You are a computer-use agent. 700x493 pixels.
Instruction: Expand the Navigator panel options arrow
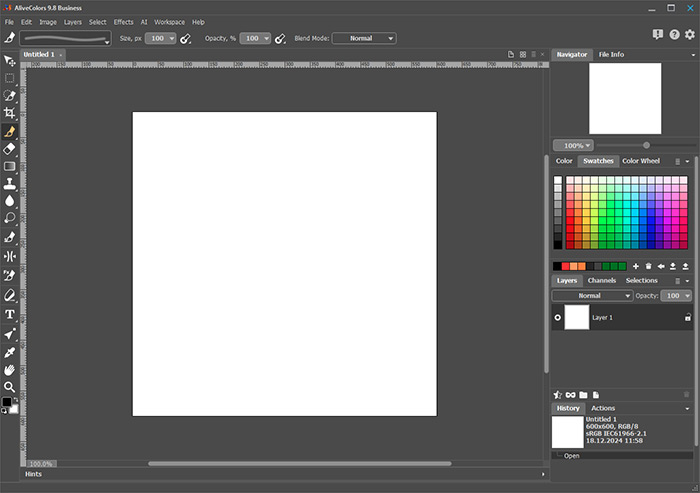[693, 55]
